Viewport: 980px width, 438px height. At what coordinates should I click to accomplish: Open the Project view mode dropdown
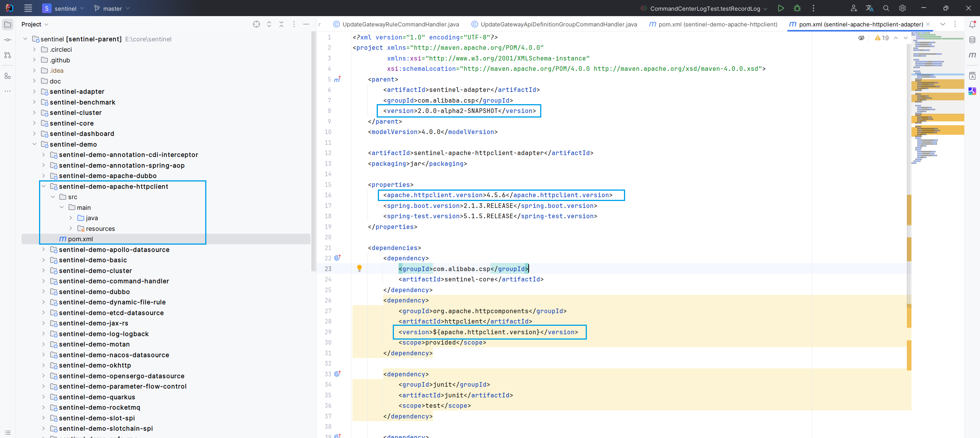coord(35,24)
